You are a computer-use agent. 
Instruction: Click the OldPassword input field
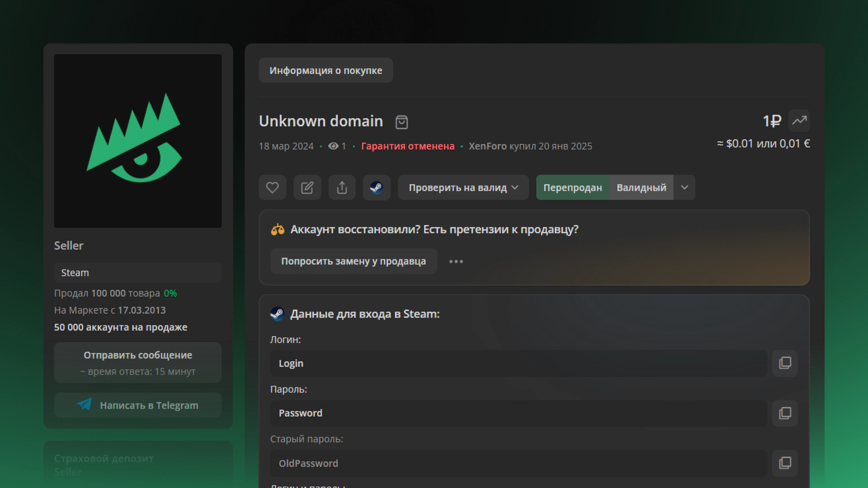click(519, 463)
